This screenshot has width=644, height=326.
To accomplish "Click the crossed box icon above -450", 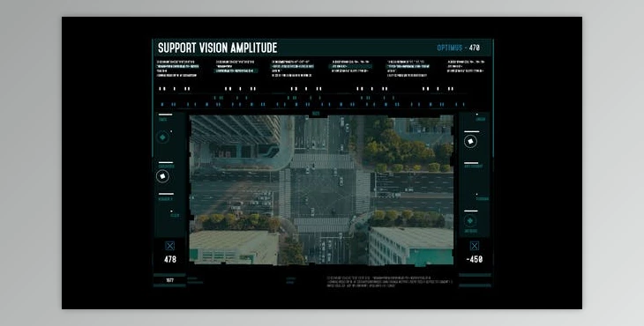I will [475, 246].
